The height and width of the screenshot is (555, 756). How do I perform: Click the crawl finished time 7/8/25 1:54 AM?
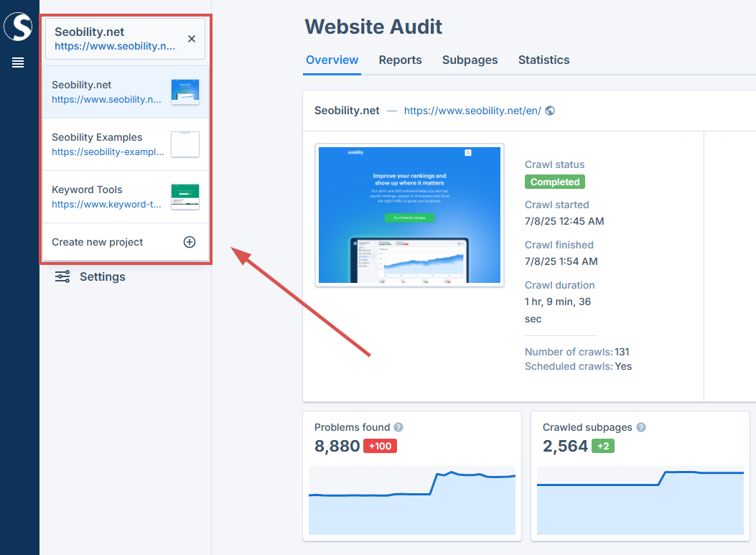pyautogui.click(x=561, y=261)
